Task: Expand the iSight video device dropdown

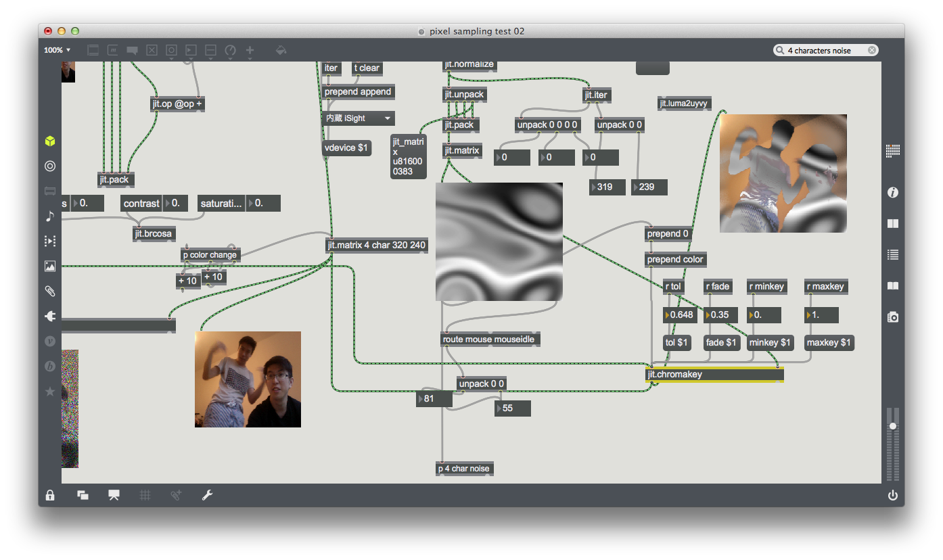Action: coord(358,118)
